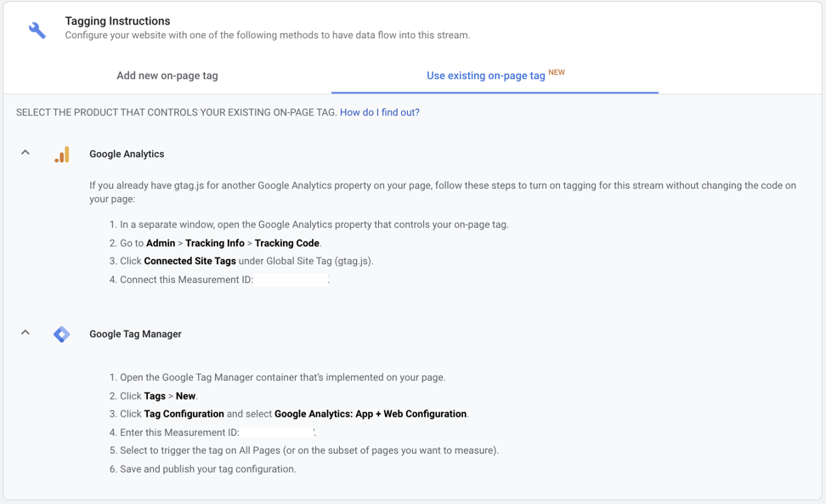Click the Google Analytics section heading
Screen dimensions: 826x504
point(127,154)
